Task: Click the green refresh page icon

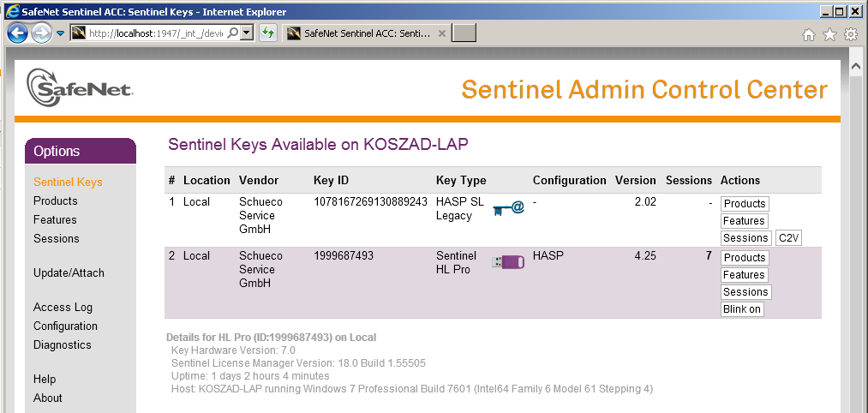Action: point(268,33)
